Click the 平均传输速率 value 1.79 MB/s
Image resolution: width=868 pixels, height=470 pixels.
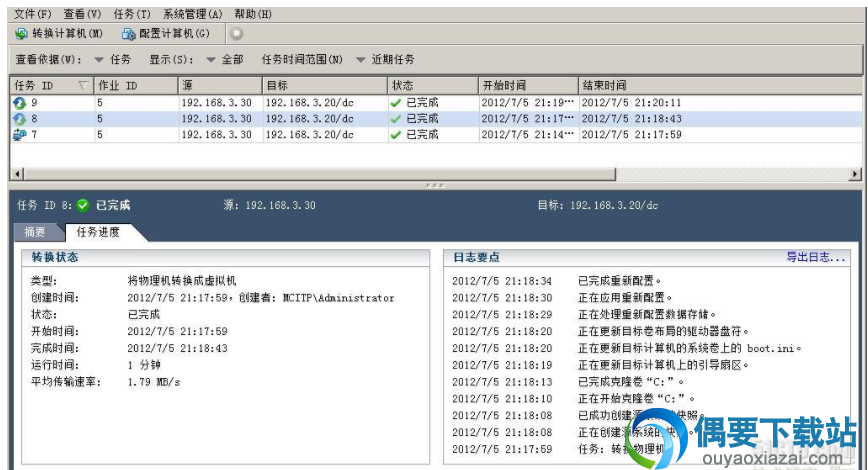(x=154, y=382)
